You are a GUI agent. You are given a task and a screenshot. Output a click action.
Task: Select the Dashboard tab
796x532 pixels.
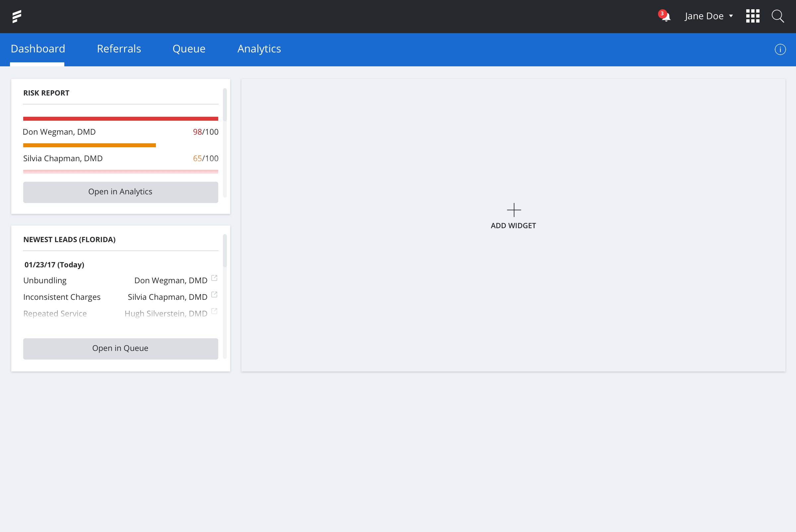click(x=38, y=49)
